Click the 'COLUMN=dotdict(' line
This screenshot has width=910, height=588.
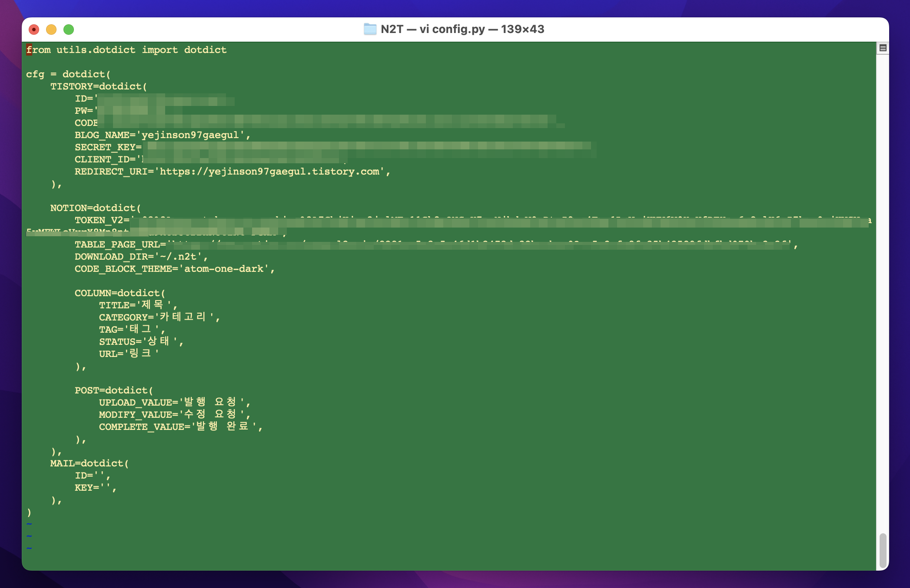pyautogui.click(x=120, y=293)
